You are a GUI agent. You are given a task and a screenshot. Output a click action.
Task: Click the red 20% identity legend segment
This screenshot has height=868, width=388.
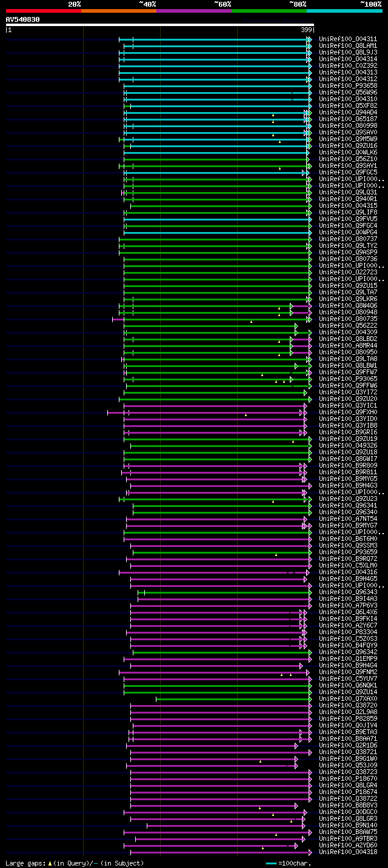coord(43,11)
